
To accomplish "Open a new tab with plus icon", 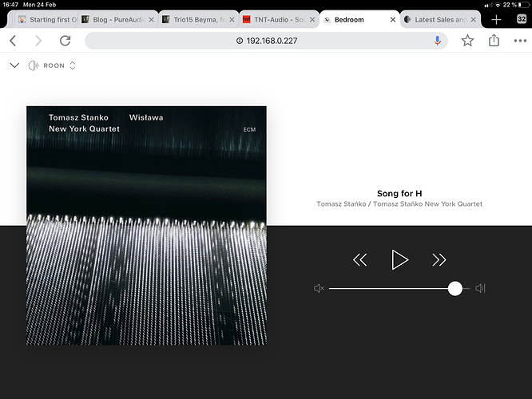I will click(x=496, y=20).
